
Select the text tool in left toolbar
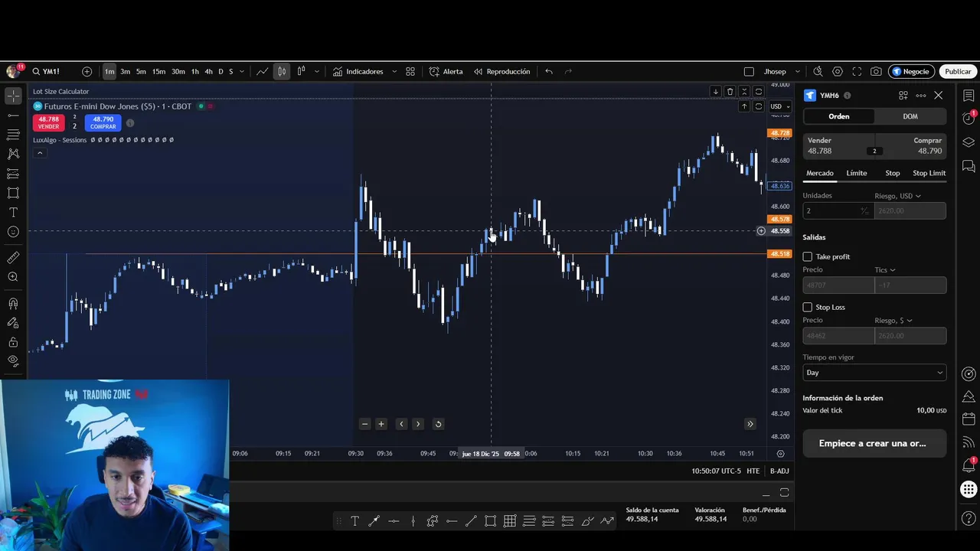coord(13,212)
